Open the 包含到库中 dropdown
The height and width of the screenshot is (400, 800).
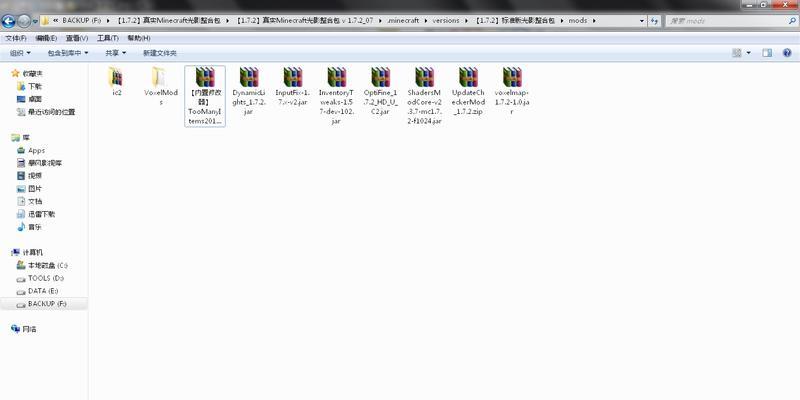click(68, 53)
